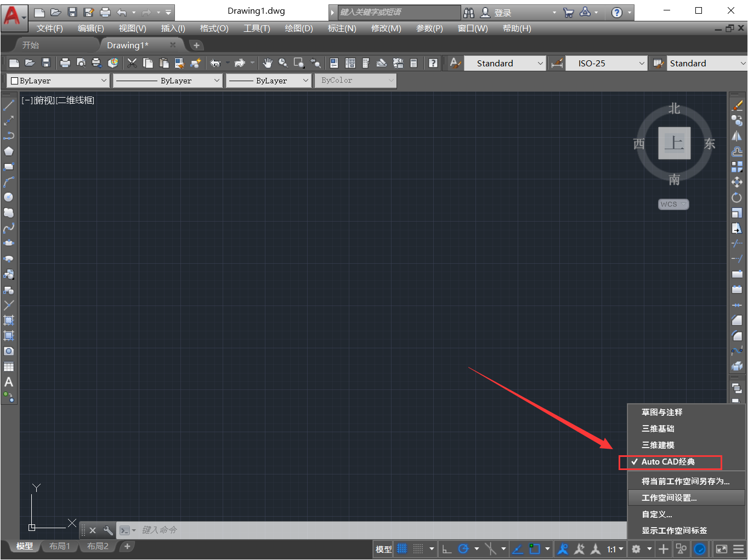Open the 格式(O) menu
748x560 pixels.
click(214, 28)
